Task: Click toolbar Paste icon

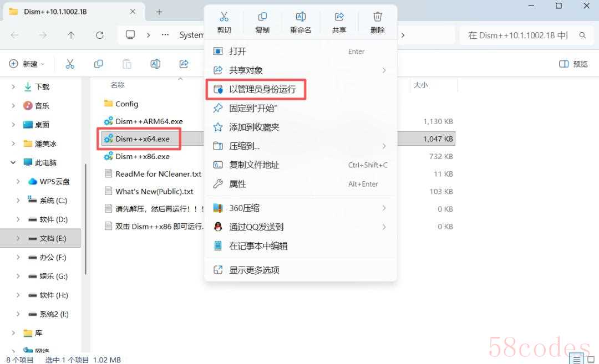Action: click(x=127, y=64)
